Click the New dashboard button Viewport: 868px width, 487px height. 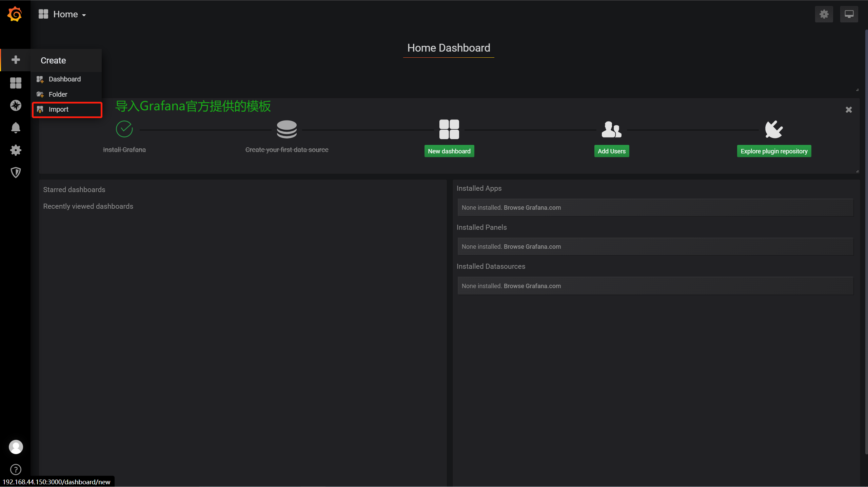[449, 151]
